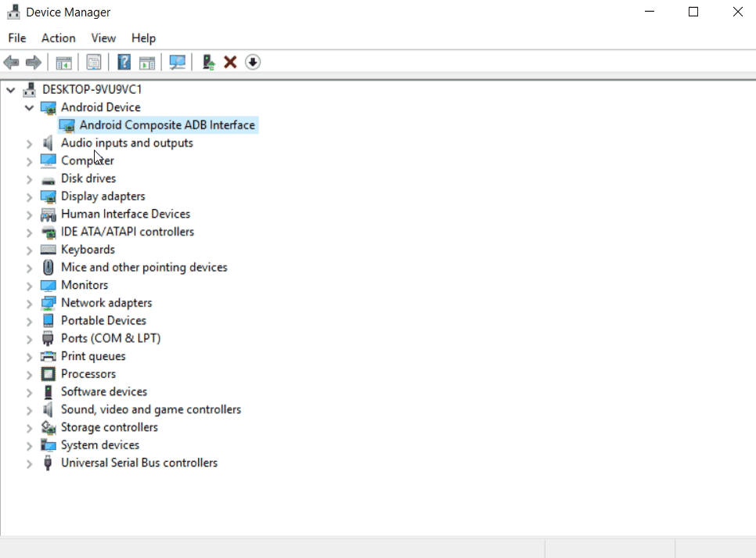Click red X Uninstall device icon
This screenshot has width=756, height=558.
pos(230,62)
